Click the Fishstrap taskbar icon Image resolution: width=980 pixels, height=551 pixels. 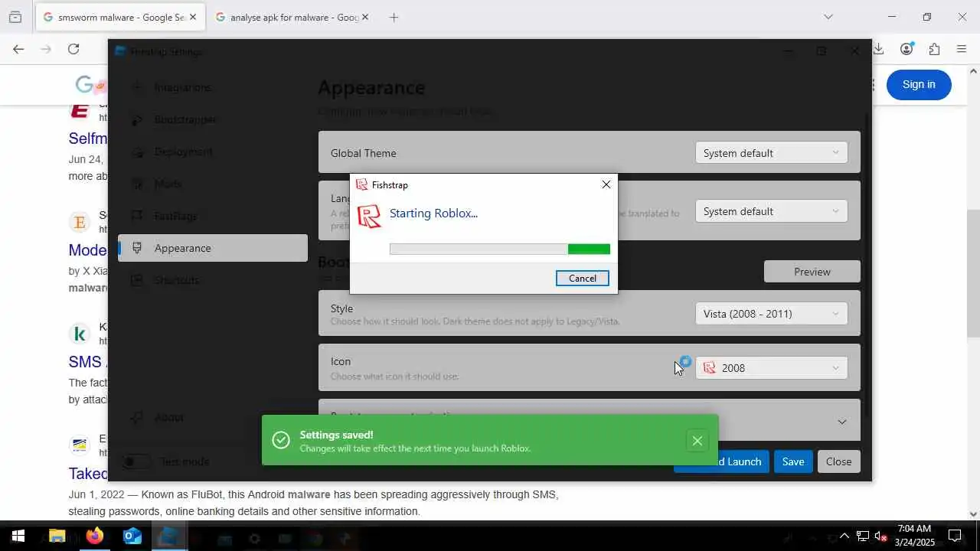click(x=169, y=536)
